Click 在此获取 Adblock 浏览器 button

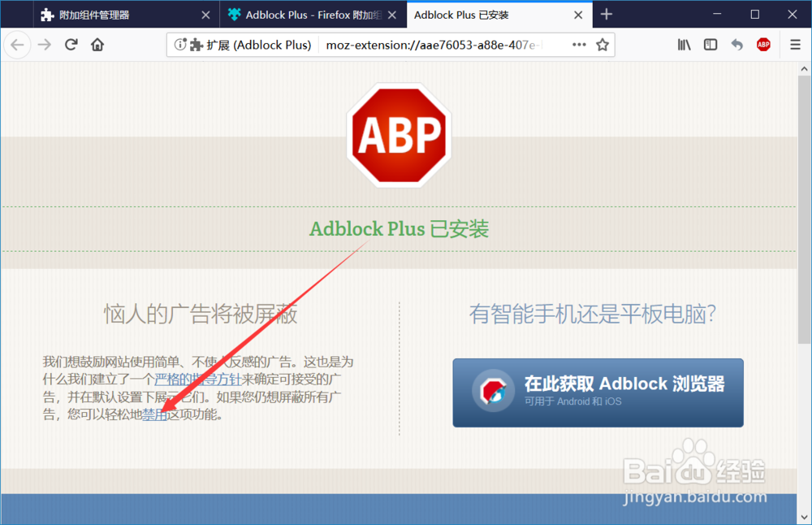coord(598,393)
